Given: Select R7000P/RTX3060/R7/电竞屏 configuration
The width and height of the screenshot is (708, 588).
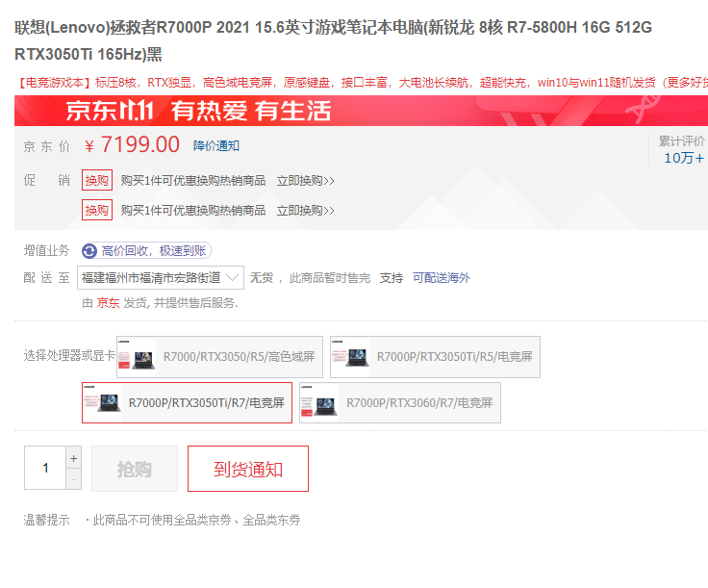Looking at the screenshot, I should 400,403.
